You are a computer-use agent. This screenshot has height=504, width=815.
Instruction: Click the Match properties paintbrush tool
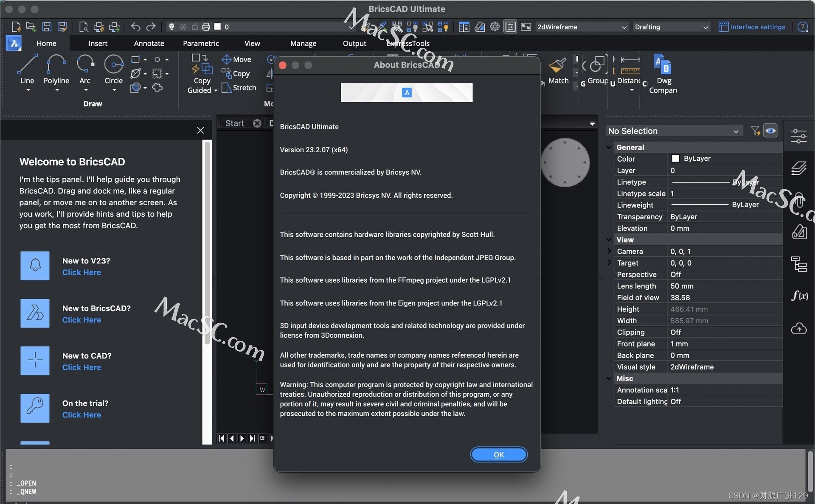(x=558, y=70)
